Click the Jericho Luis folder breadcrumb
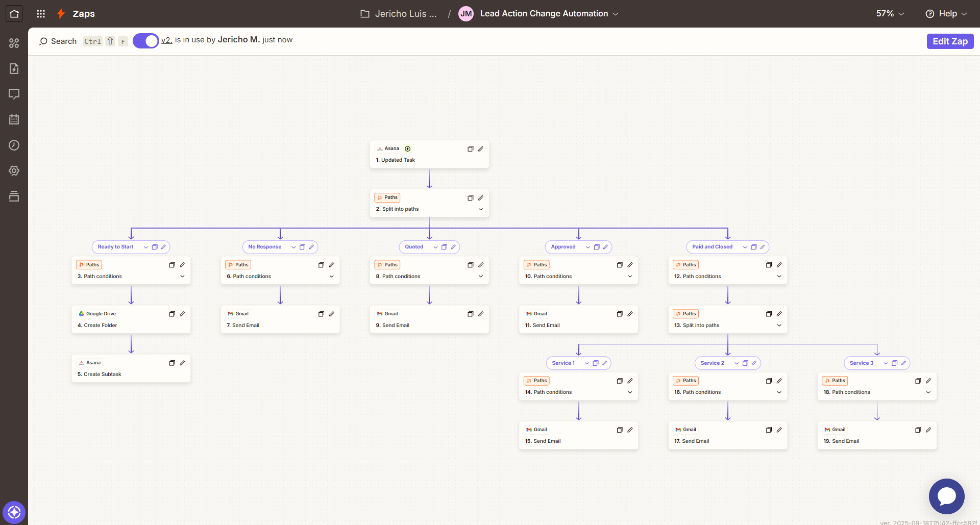980x525 pixels. point(399,14)
